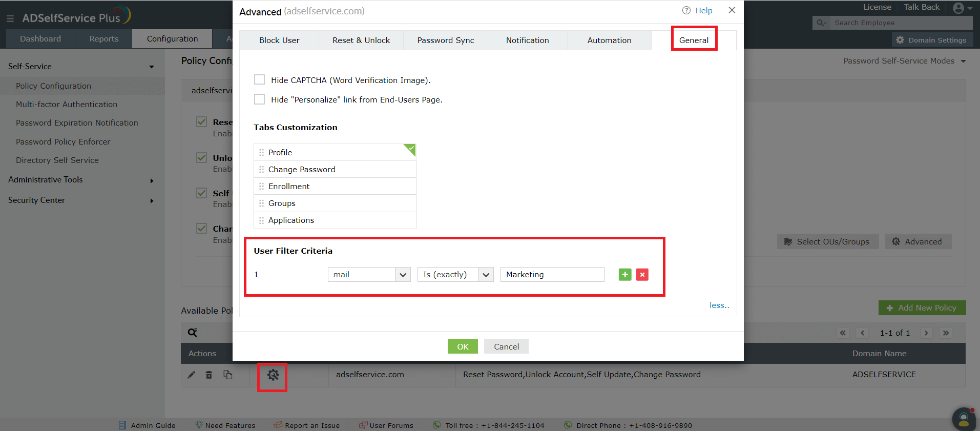Open the user account avatar menu
Image resolution: width=980 pixels, height=431 pixels.
pos(962,8)
